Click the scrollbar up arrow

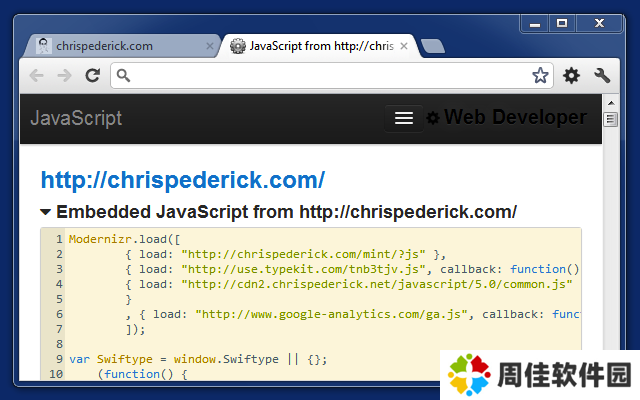[x=610, y=102]
